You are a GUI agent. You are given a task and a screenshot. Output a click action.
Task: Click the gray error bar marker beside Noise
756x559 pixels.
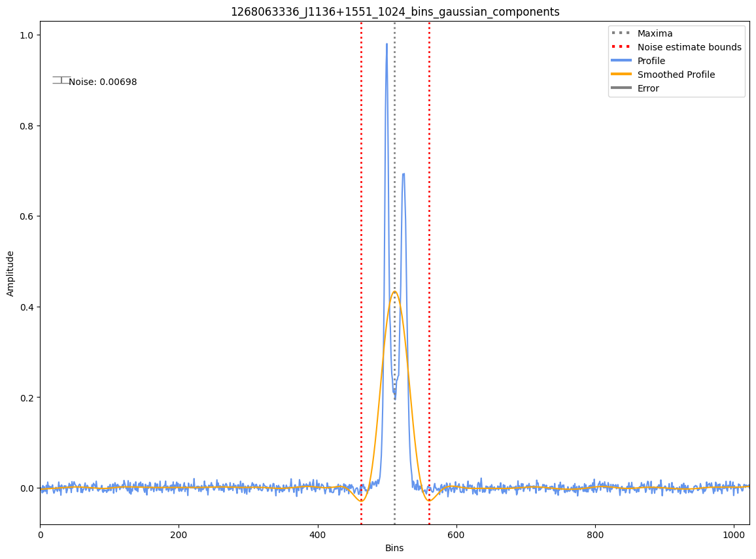[x=61, y=80]
